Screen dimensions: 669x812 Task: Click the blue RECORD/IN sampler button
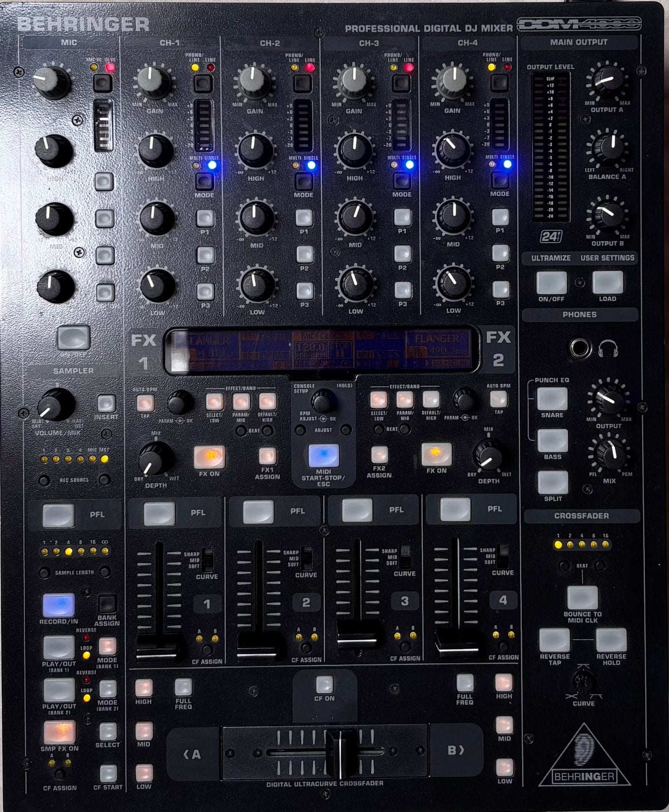58,605
